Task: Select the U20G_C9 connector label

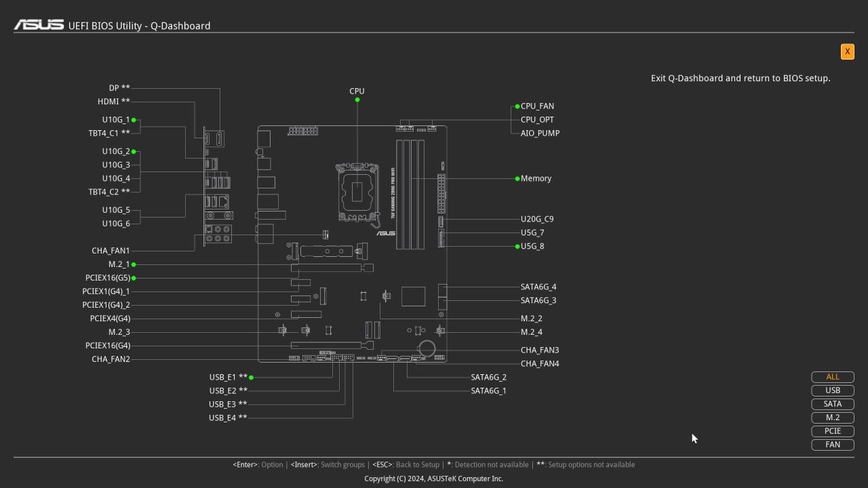Action: pyautogui.click(x=537, y=220)
